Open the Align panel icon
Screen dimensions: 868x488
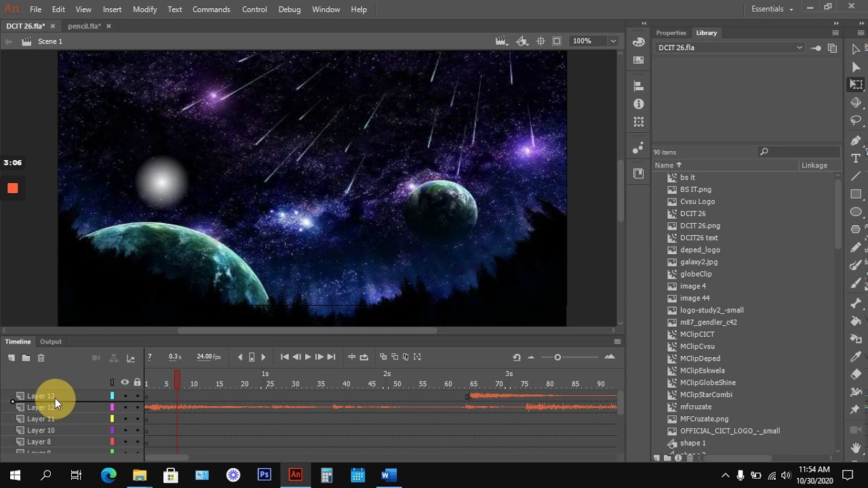[638, 86]
